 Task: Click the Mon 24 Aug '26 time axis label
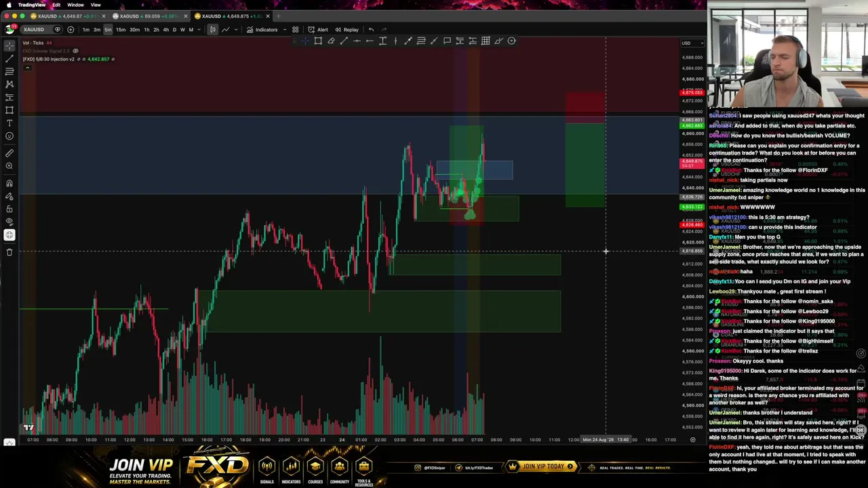[x=608, y=440]
